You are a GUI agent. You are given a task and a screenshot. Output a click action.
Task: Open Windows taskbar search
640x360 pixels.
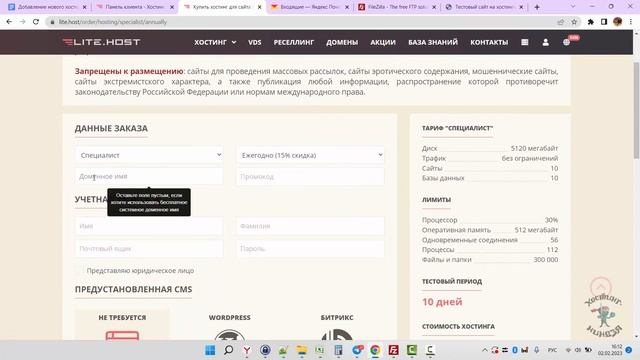(229, 350)
